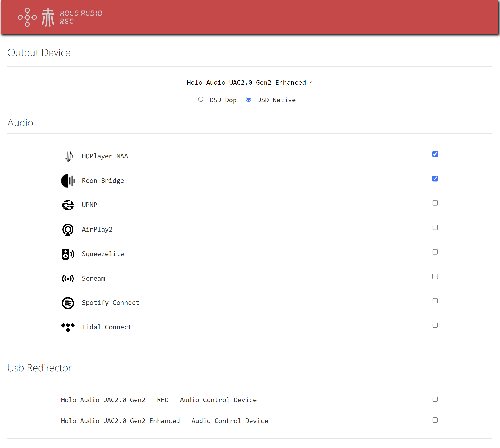Open the output device dropdown
The width and height of the screenshot is (500, 448).
pyautogui.click(x=249, y=83)
